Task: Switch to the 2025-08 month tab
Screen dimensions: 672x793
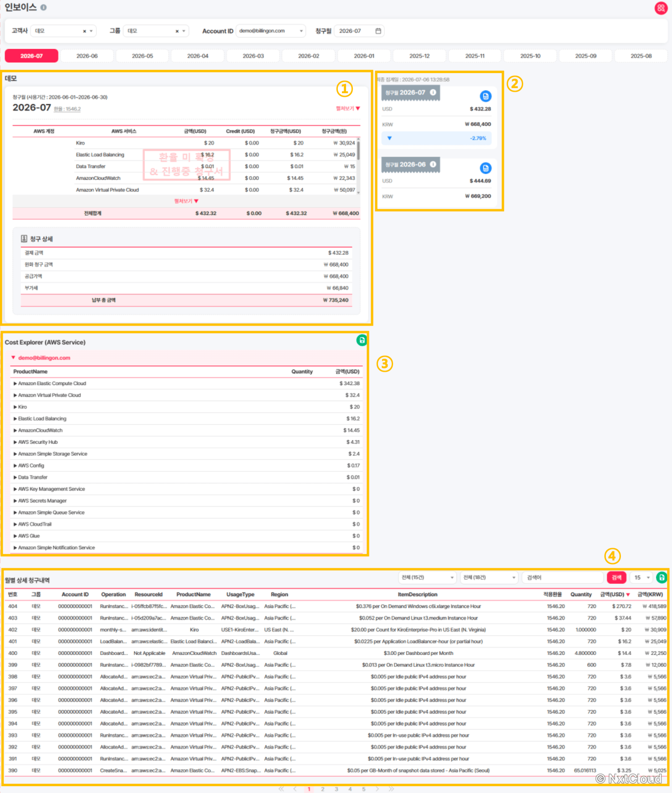Action: (641, 56)
